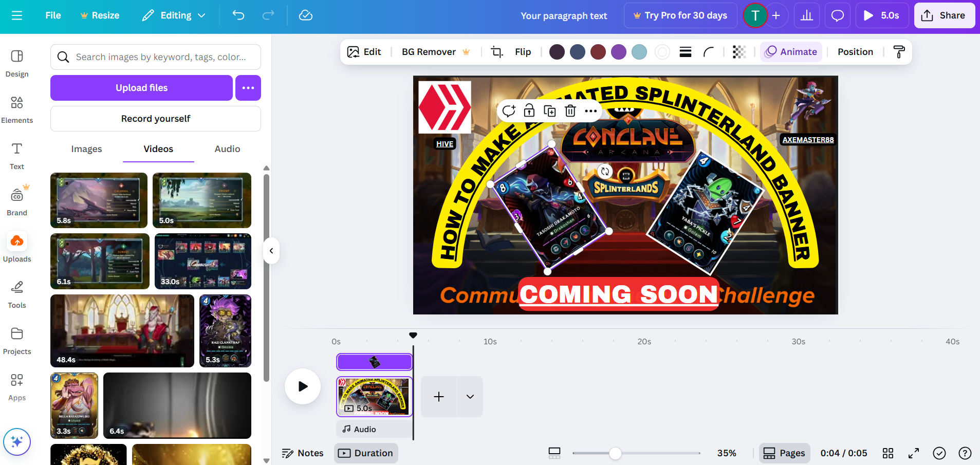Launch the Canva AI assistant sparkle button
The image size is (980, 465).
[x=17, y=442]
